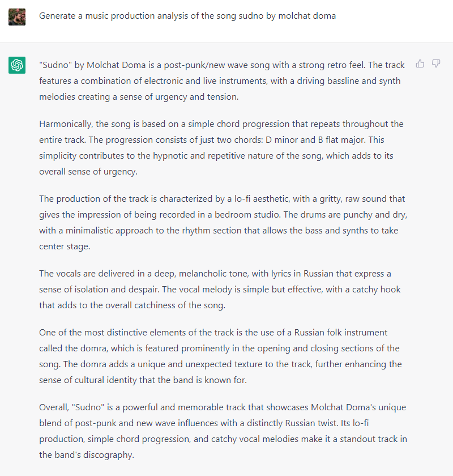Click the paragraph about lo-fi production aesthetic
Image resolution: width=453 pixels, height=476 pixels.
223,223
